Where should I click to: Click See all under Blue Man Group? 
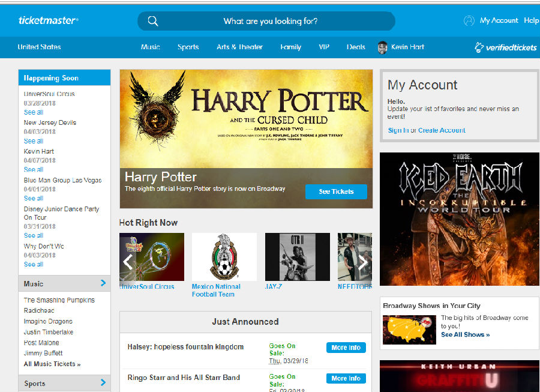(34, 198)
